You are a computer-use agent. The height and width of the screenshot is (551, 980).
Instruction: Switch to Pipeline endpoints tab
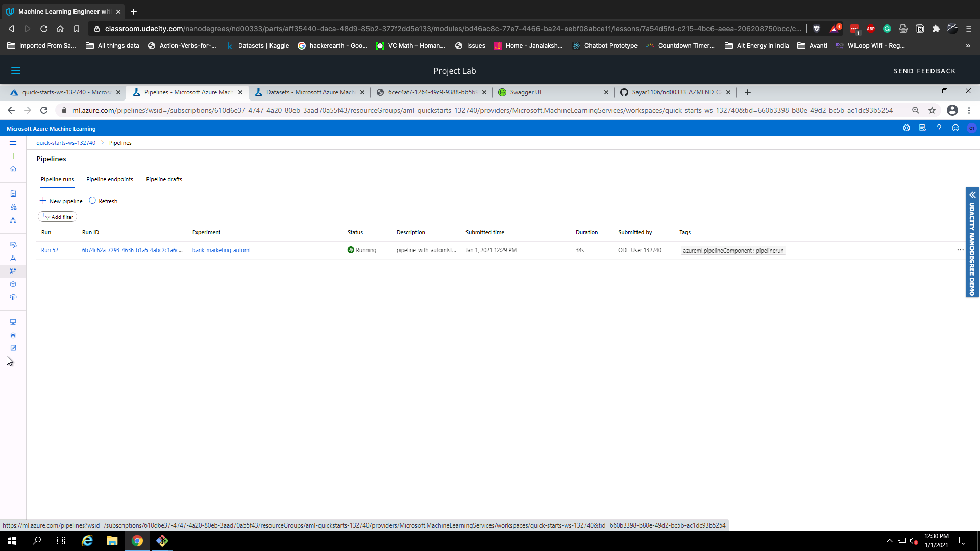point(109,179)
